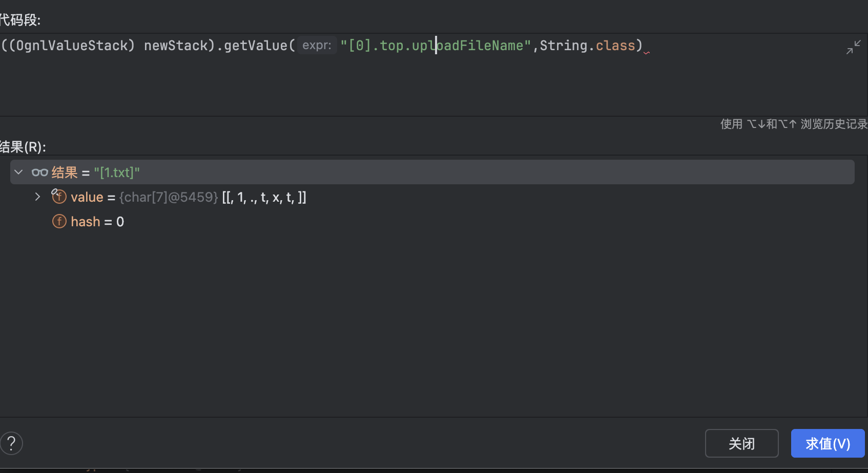The width and height of the screenshot is (868, 473).
Task: Collapse results using the chevron before 结果
Action: click(x=18, y=172)
